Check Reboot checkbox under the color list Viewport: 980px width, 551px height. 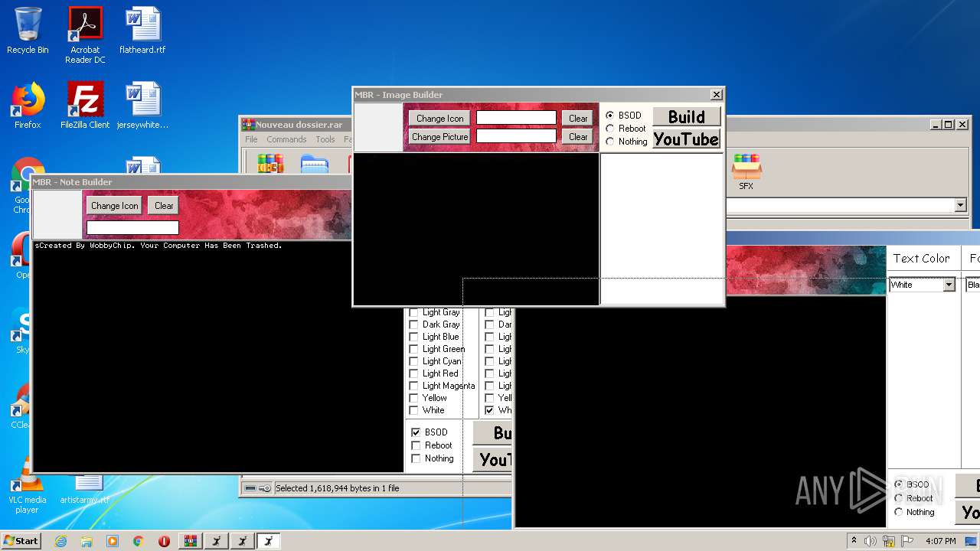click(416, 445)
